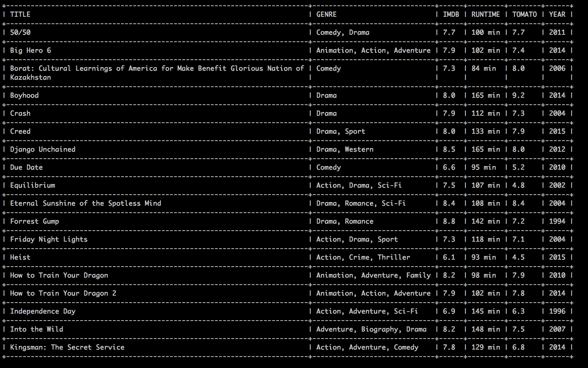The image size is (588, 368).
Task: Click year 1994 for Forrest Gump
Action: [557, 221]
